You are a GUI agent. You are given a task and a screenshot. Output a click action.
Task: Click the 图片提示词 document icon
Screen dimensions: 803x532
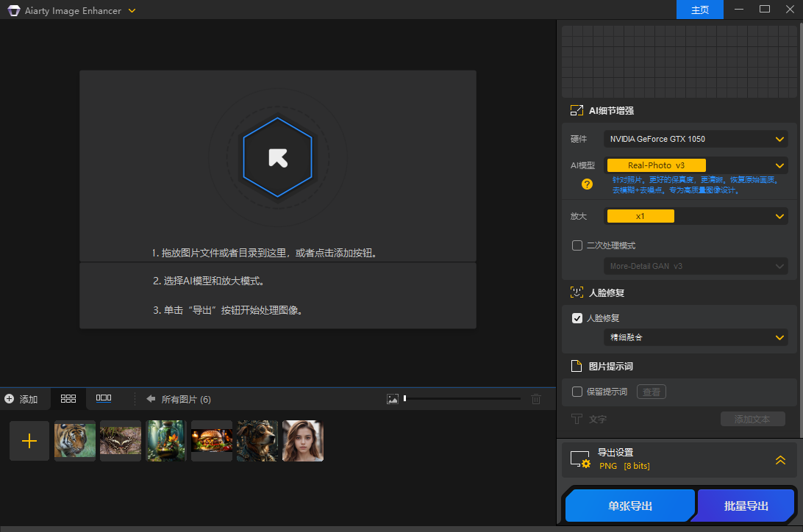pos(577,366)
